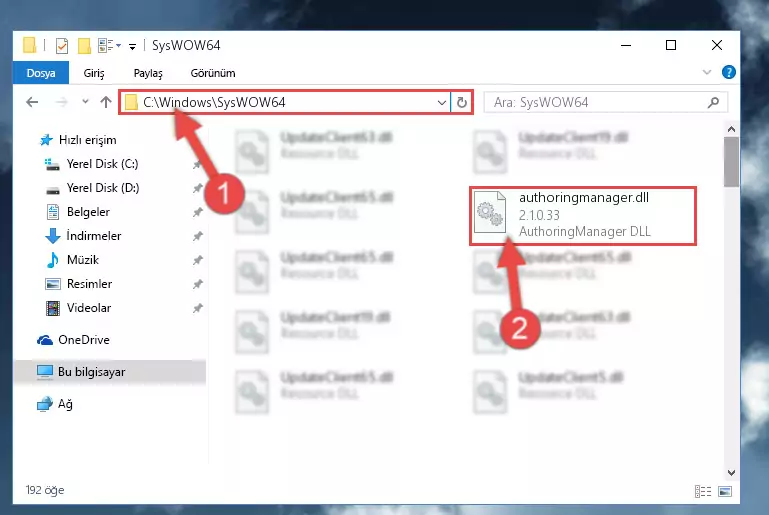Screen dimensions: 769x515
Task: Click the folder icon in title bar
Action: (x=29, y=46)
